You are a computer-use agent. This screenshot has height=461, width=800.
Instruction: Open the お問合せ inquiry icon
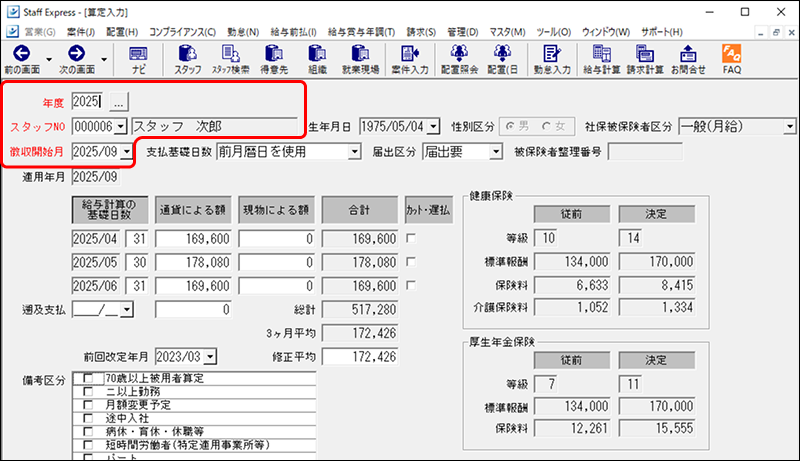tap(688, 54)
